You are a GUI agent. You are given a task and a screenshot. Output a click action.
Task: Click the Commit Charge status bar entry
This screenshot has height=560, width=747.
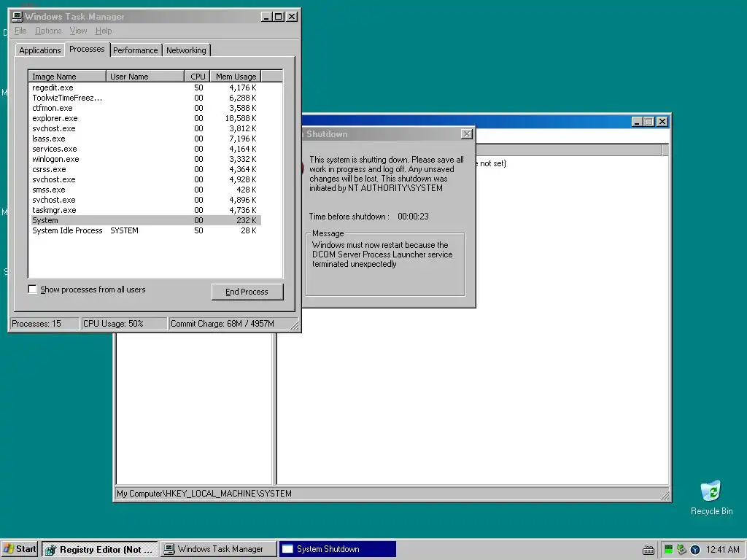[228, 324]
